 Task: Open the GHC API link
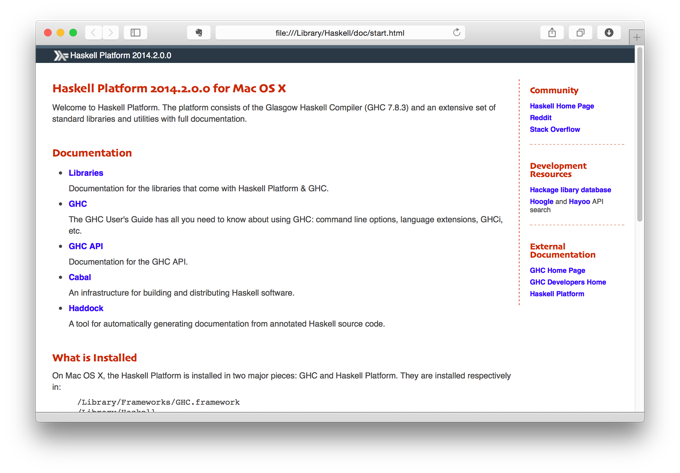click(x=86, y=246)
